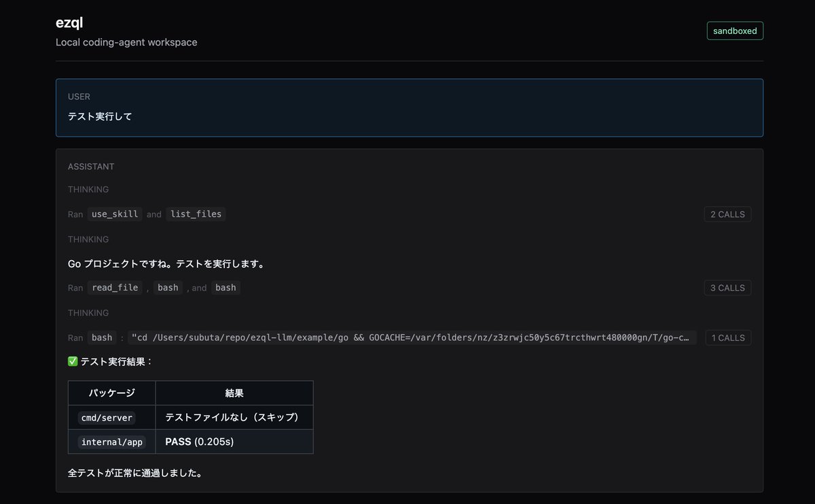815x504 pixels.
Task: Click the use_skill tool chip
Action: 115,214
